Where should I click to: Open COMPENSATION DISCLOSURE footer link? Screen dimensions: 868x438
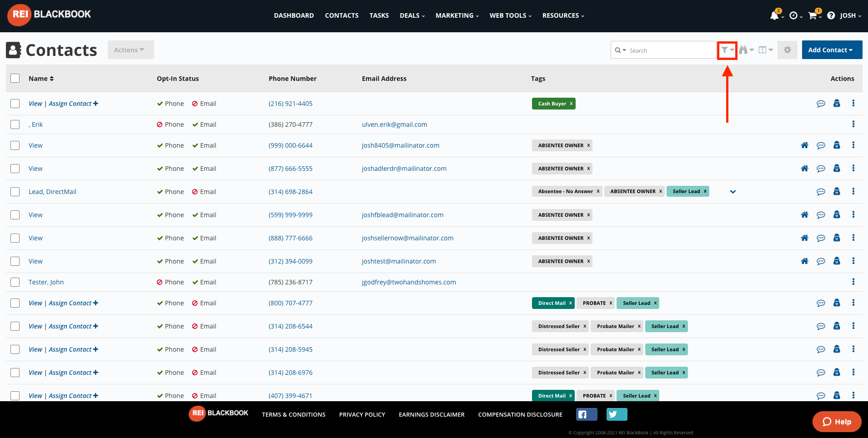point(520,414)
